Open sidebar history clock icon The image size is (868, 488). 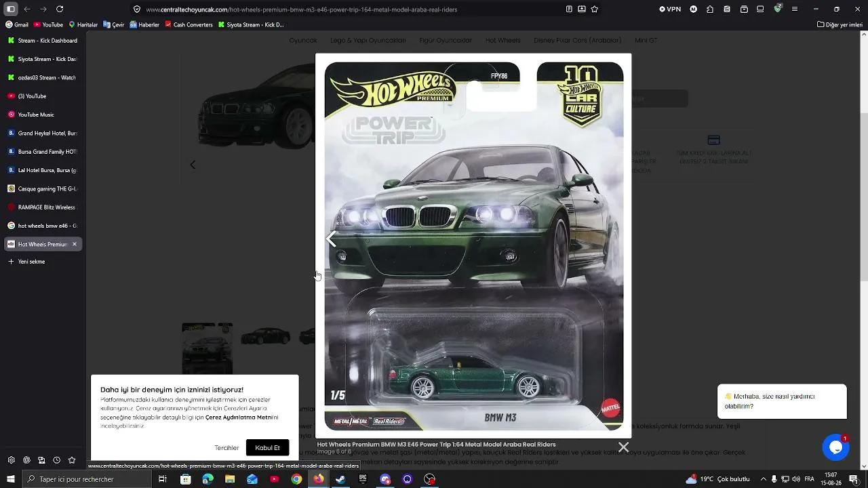(x=56, y=460)
